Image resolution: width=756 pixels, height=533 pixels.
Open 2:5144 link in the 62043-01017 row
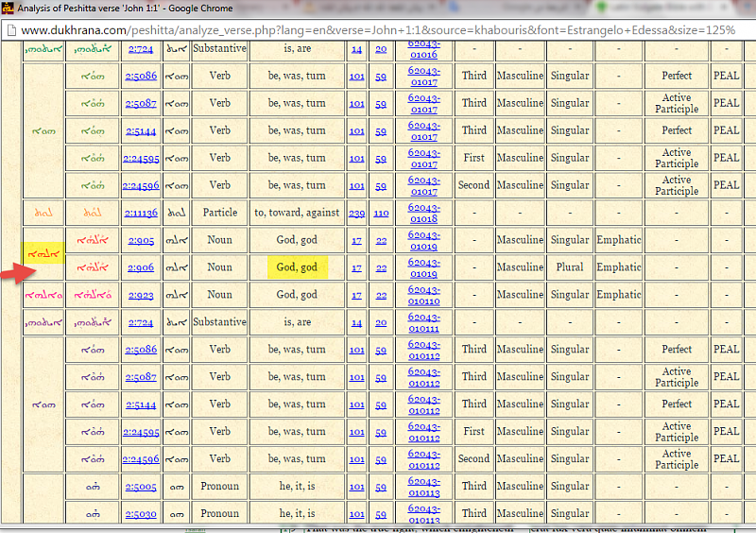click(x=141, y=130)
